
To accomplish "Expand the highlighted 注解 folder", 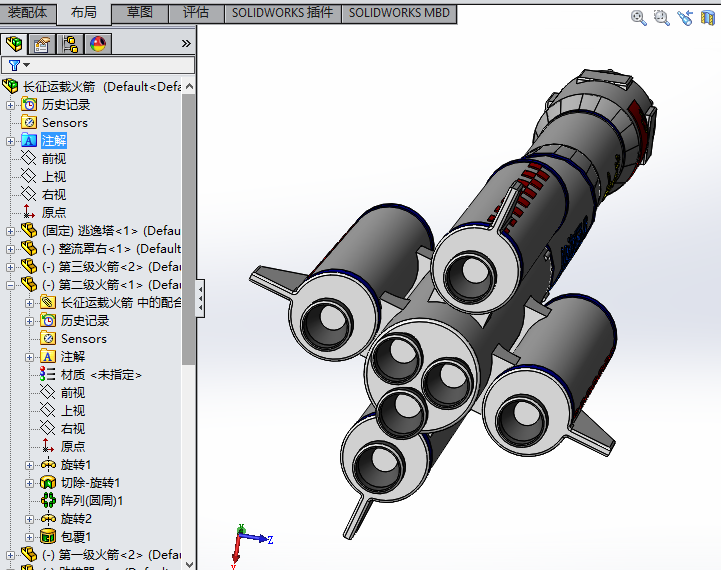I will coord(10,141).
